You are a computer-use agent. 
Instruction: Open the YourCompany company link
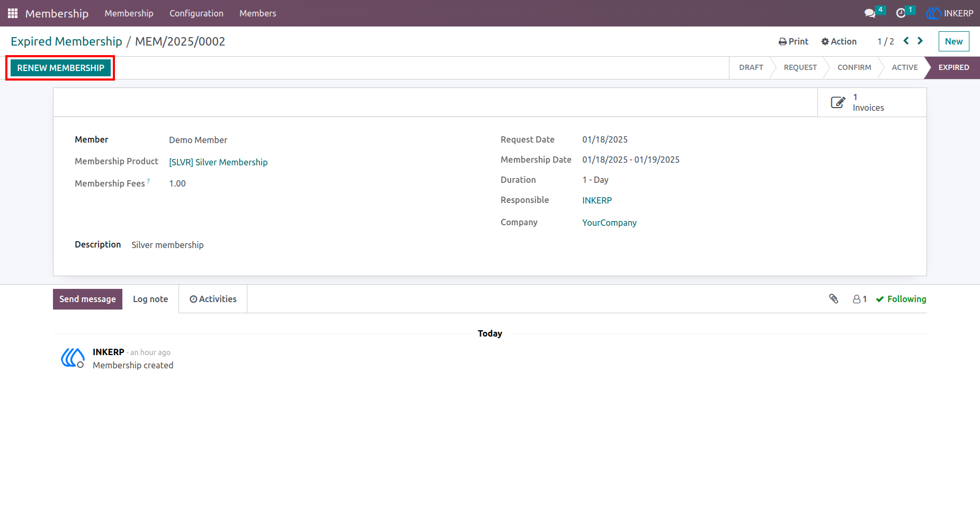point(609,223)
